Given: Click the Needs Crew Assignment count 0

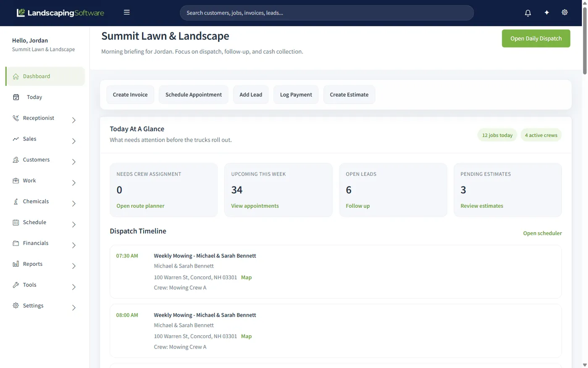Looking at the screenshot, I should (x=119, y=190).
